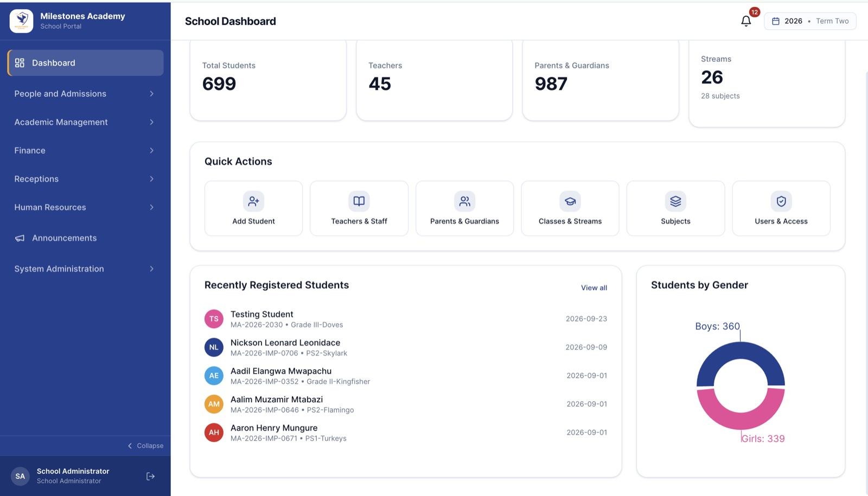Click the Users & Access button label
This screenshot has height=496, width=868.
pos(781,221)
